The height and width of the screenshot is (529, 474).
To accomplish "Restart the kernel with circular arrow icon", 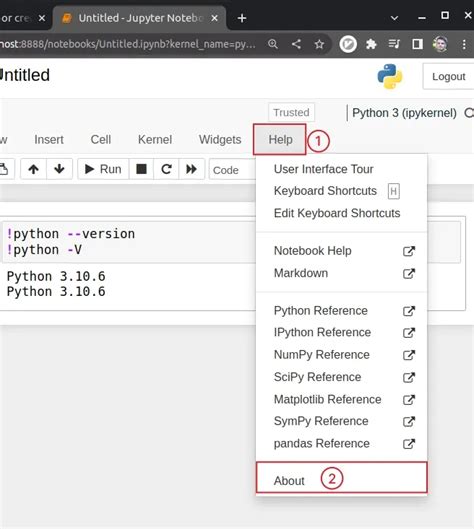I will pos(166,169).
